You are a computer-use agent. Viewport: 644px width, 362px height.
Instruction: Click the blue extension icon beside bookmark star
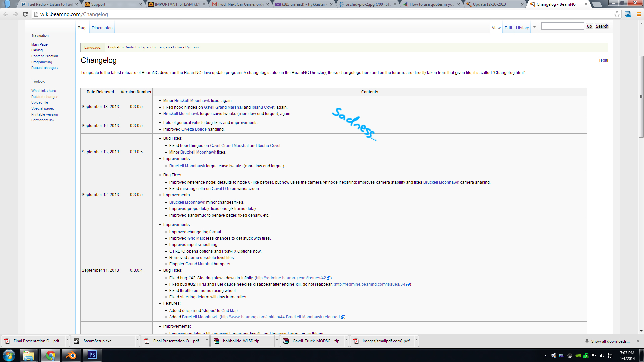coord(628,14)
